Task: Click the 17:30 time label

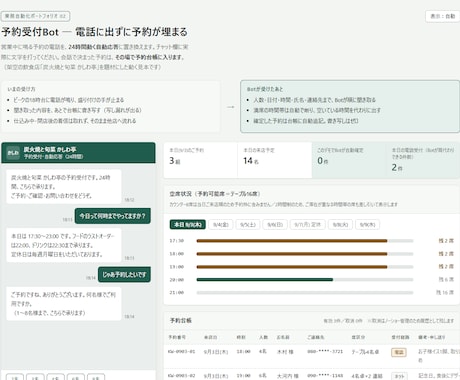Action: click(x=177, y=241)
